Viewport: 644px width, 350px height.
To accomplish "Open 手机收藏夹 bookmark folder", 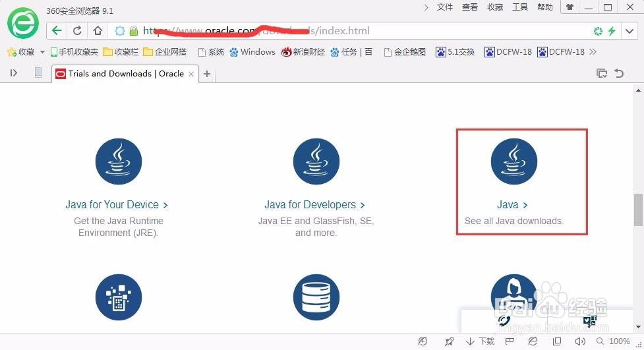I will (74, 52).
